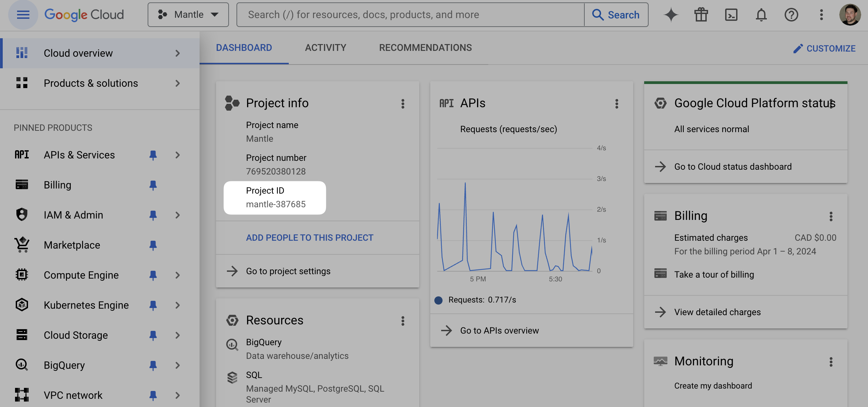Unpin Cloud Storage from pinned products
The image size is (868, 407).
tap(153, 335)
